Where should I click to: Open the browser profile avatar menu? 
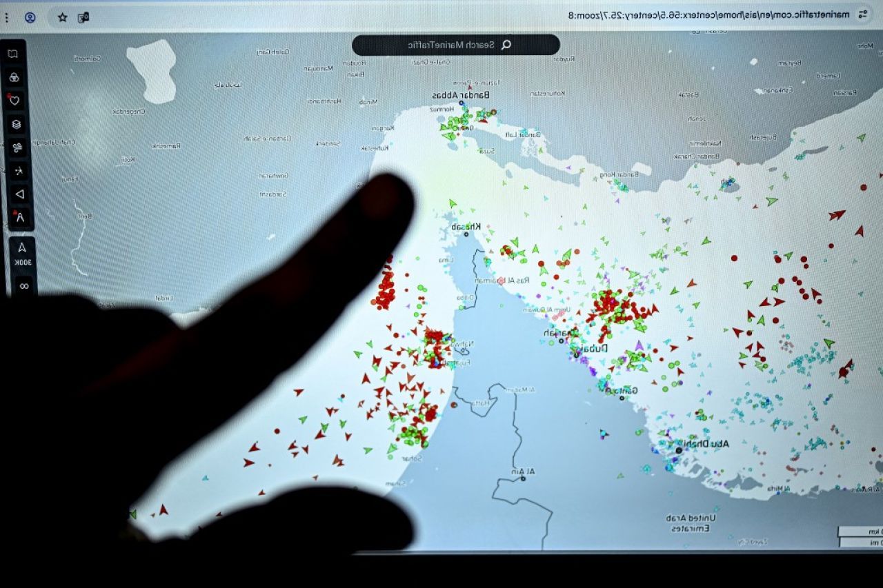pyautogui.click(x=30, y=18)
